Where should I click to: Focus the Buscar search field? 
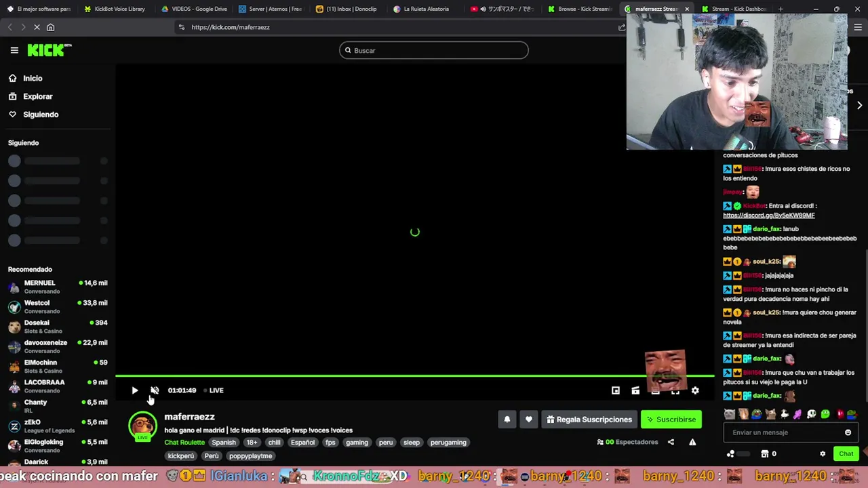[x=434, y=50]
